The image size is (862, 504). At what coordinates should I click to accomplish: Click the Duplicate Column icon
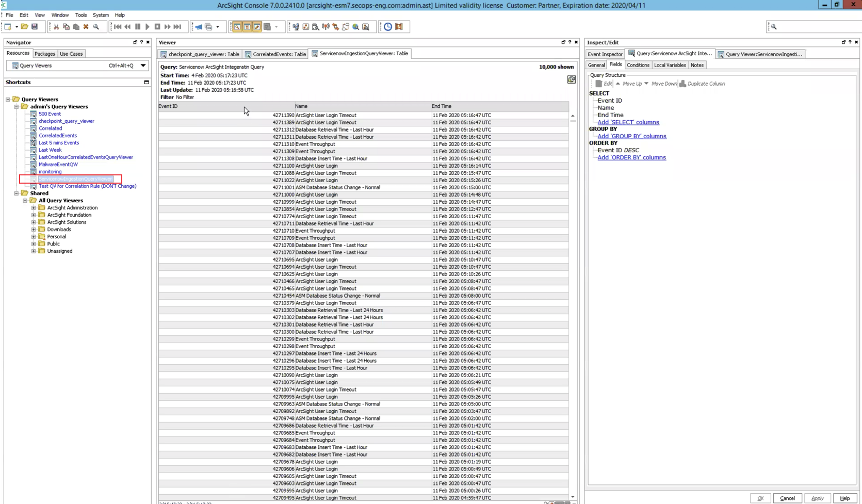682,84
